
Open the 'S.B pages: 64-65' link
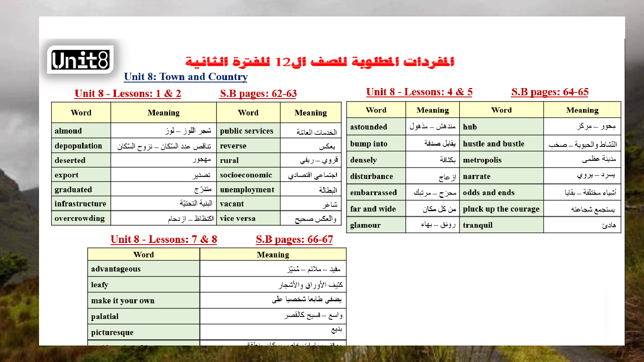click(549, 92)
